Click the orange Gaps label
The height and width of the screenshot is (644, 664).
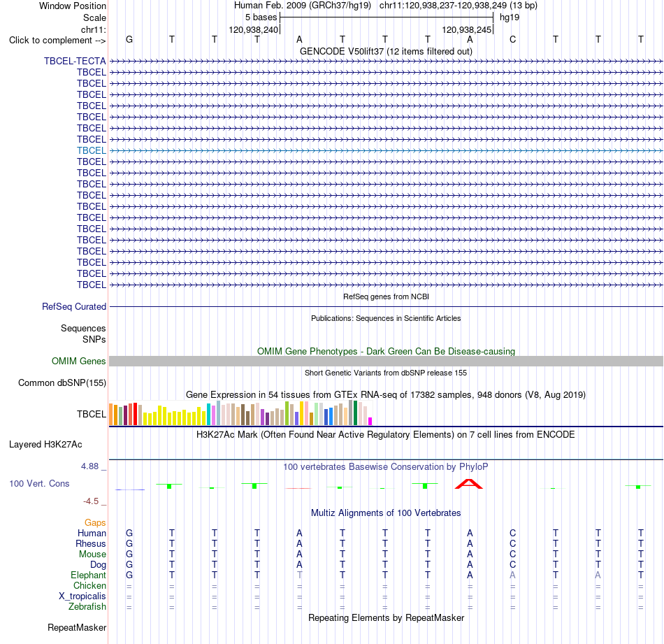coord(95,523)
